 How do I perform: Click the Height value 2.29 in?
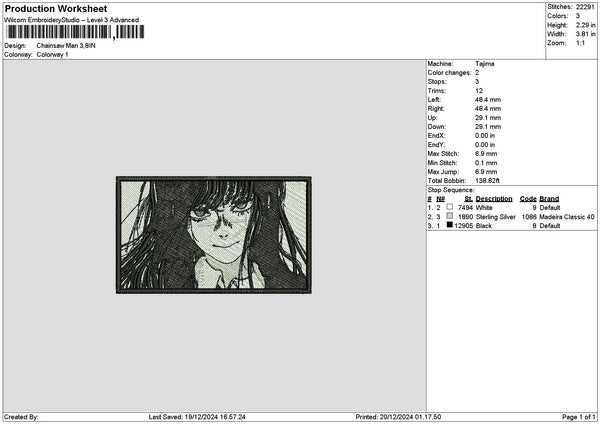pos(585,25)
